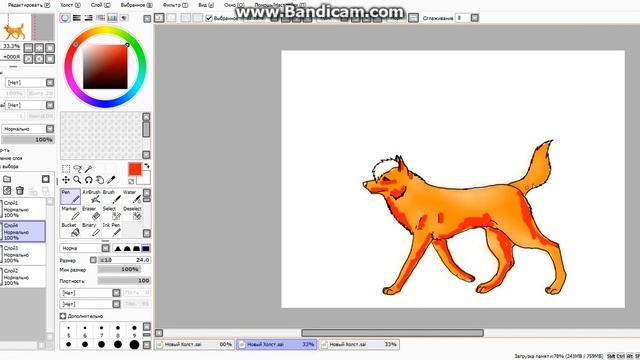Select layer Слой1
Screen dimensions: 640x360
[x=23, y=209]
